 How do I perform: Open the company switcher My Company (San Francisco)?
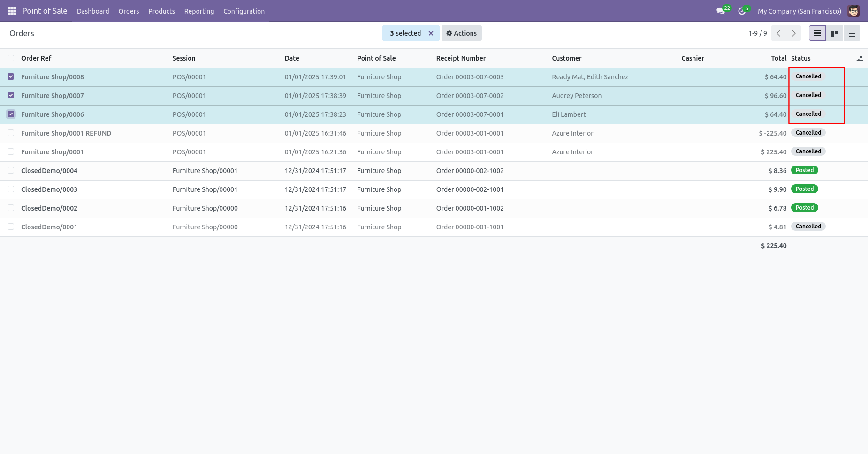point(799,11)
